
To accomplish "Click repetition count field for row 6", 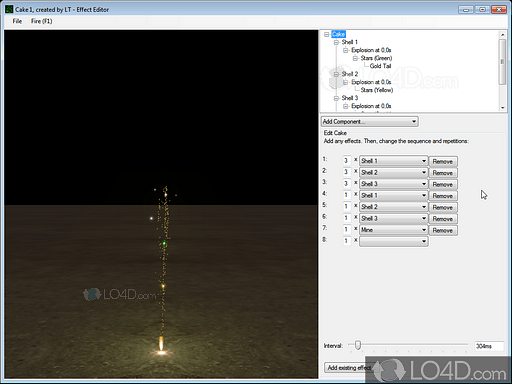I will point(347,218).
